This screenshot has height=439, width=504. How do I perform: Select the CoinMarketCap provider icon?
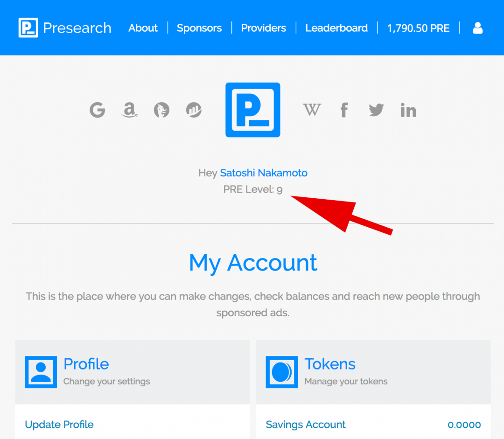pos(194,110)
